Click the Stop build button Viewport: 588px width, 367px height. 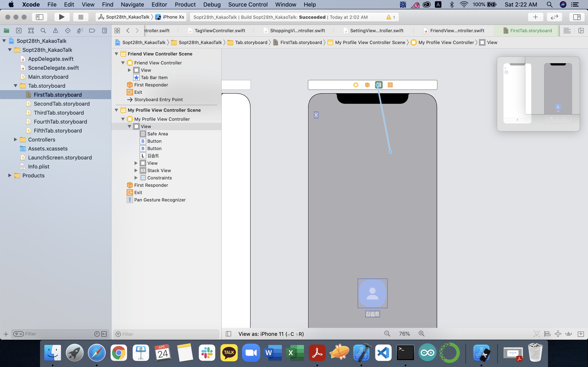(81, 17)
